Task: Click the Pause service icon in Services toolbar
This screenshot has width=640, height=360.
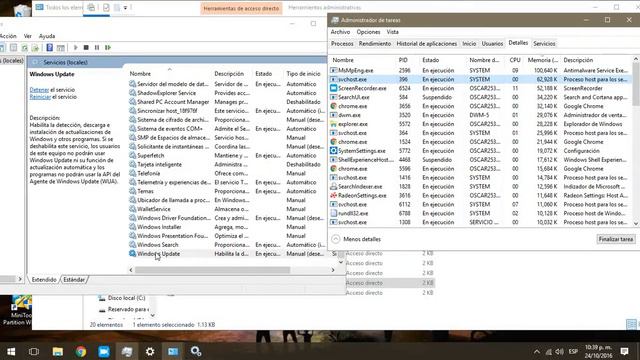Action: point(97,48)
